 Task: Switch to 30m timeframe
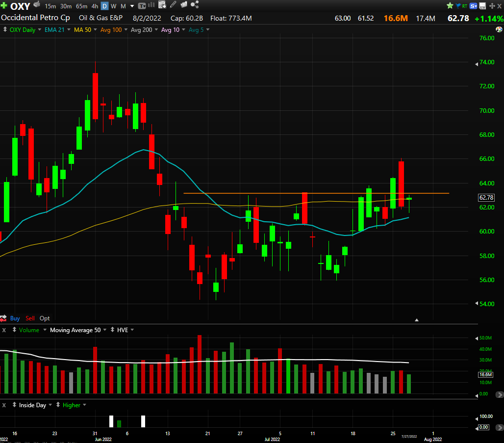pos(66,6)
